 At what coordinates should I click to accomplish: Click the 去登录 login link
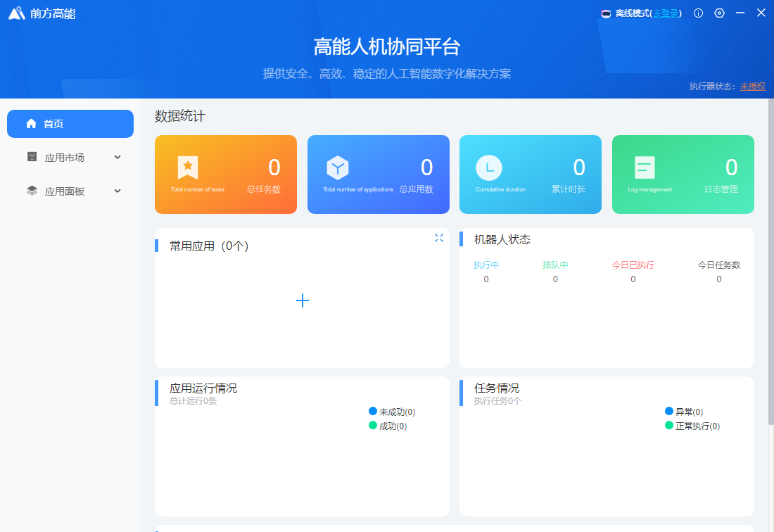coord(666,13)
